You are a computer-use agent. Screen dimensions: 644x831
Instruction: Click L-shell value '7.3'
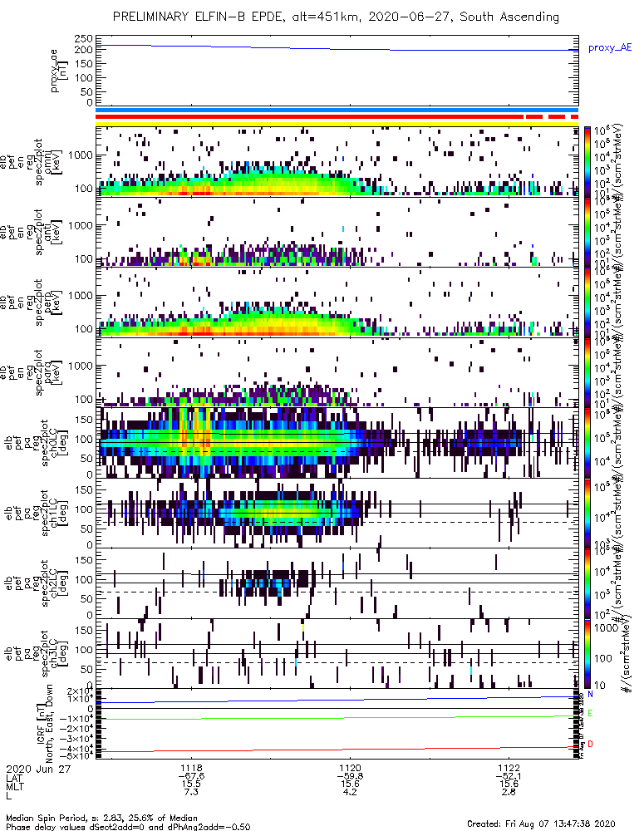coord(191,792)
